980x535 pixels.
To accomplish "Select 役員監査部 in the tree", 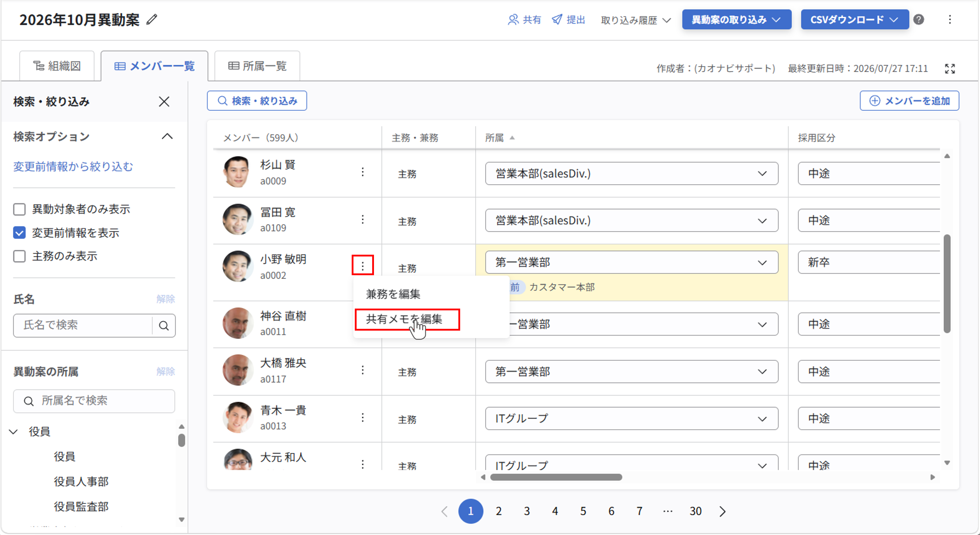I will pos(81,507).
